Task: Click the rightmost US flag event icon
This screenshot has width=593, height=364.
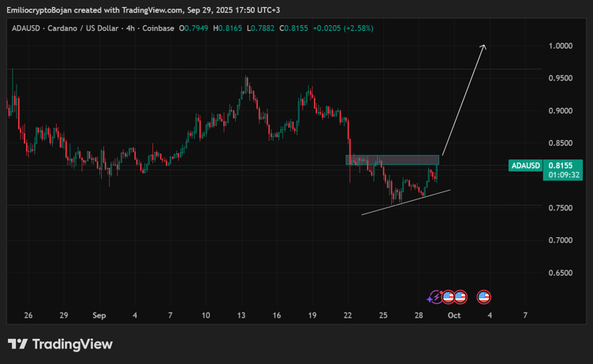Action: [x=484, y=297]
